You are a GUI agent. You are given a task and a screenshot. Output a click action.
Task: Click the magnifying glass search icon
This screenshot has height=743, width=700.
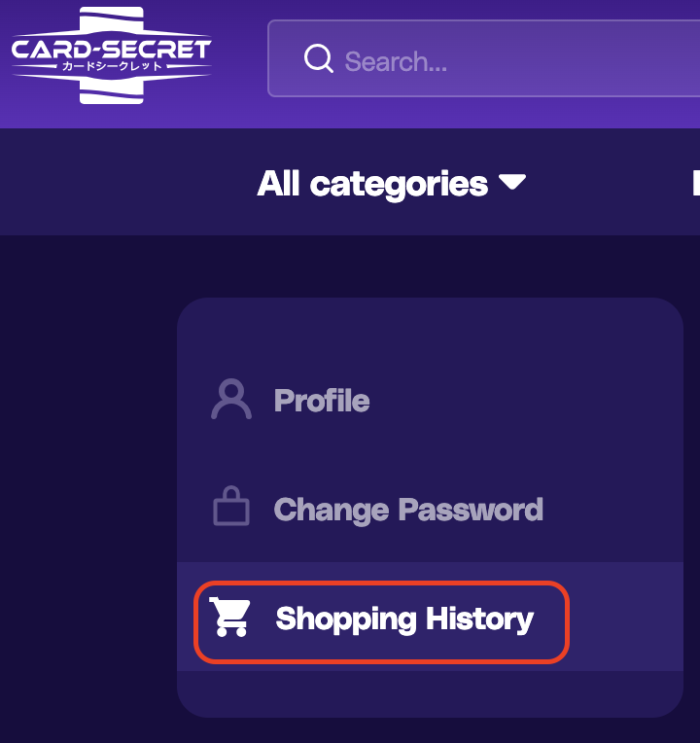[x=318, y=58]
